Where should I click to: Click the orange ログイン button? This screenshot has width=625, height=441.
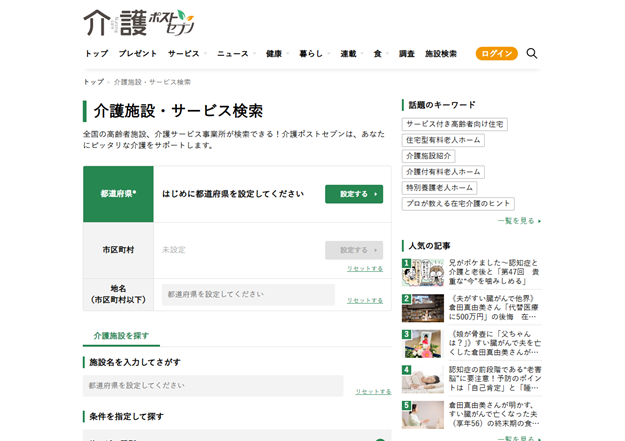point(496,53)
